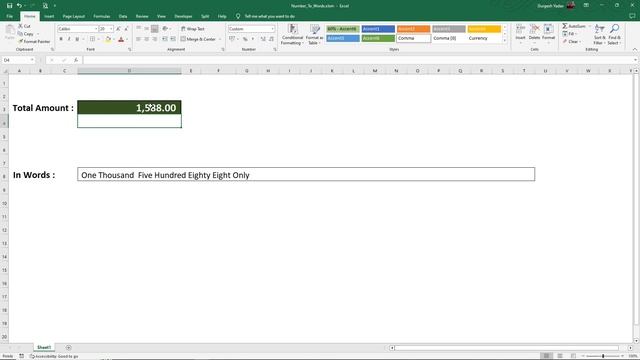This screenshot has height=360, width=640.
Task: Switch to the Formulas tab
Action: point(102,16)
